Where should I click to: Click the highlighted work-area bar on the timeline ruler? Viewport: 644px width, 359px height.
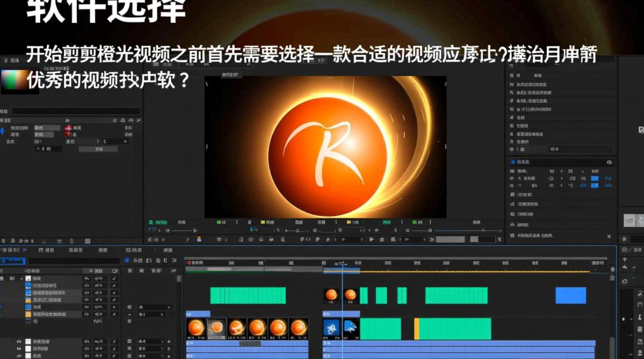coord(341,271)
